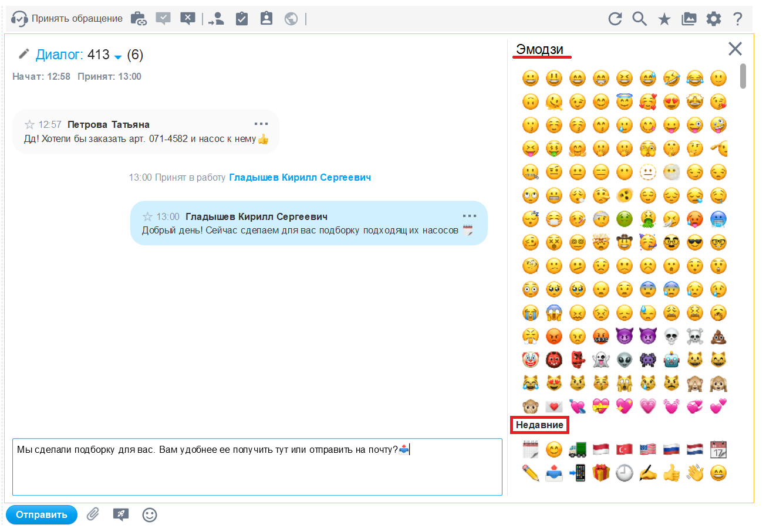Image resolution: width=766 pixels, height=532 pixels.
Task: Open the three-dot menu on Петрова's message
Action: click(x=261, y=124)
